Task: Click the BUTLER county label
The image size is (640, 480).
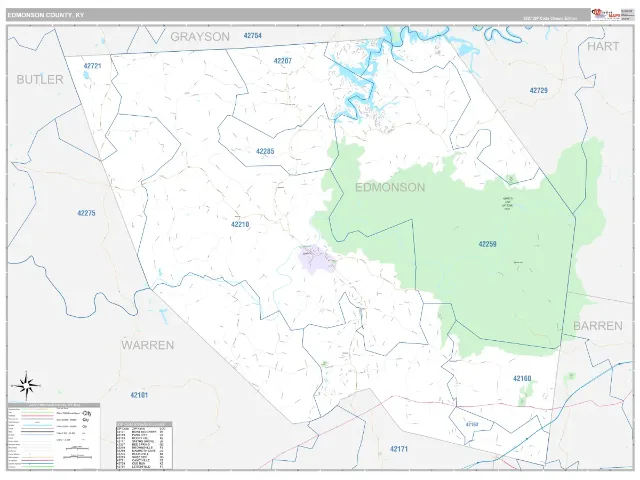Action: click(40, 80)
